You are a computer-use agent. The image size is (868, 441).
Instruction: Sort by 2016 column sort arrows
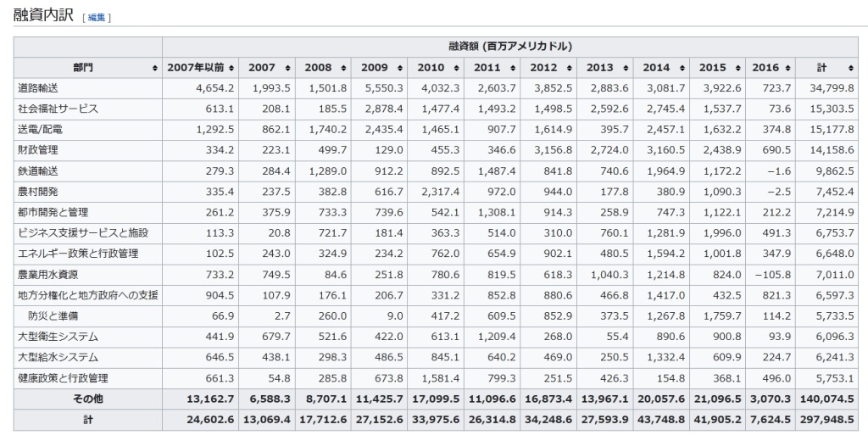coord(788,68)
